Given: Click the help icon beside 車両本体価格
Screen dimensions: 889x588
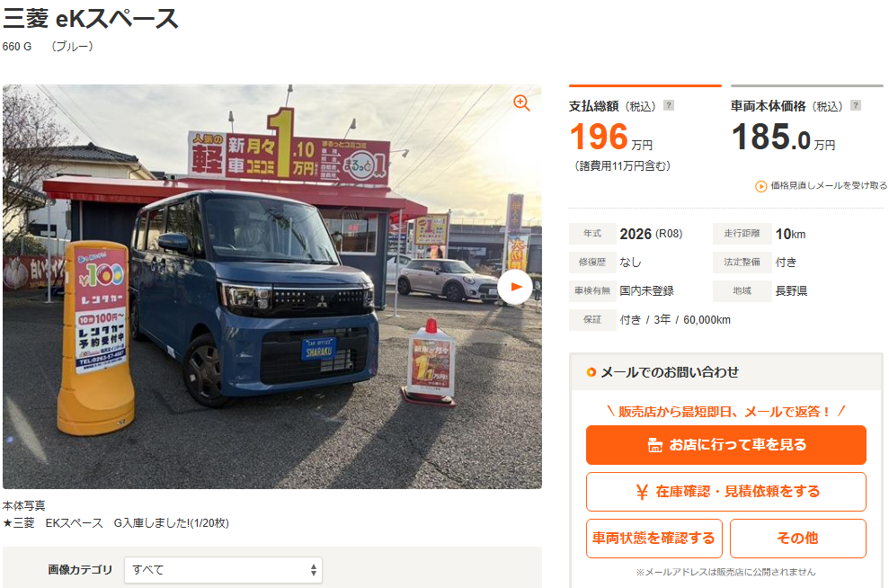Looking at the screenshot, I should point(856,105).
